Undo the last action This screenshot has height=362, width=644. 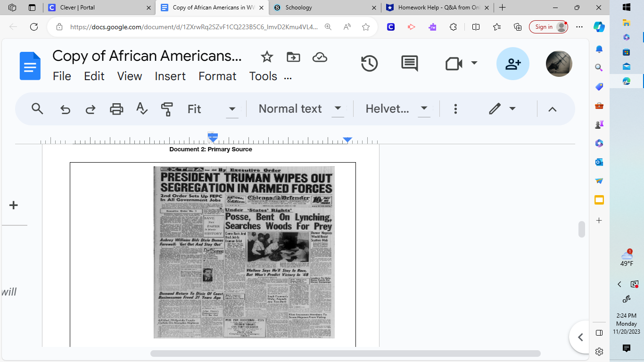pyautogui.click(x=65, y=109)
